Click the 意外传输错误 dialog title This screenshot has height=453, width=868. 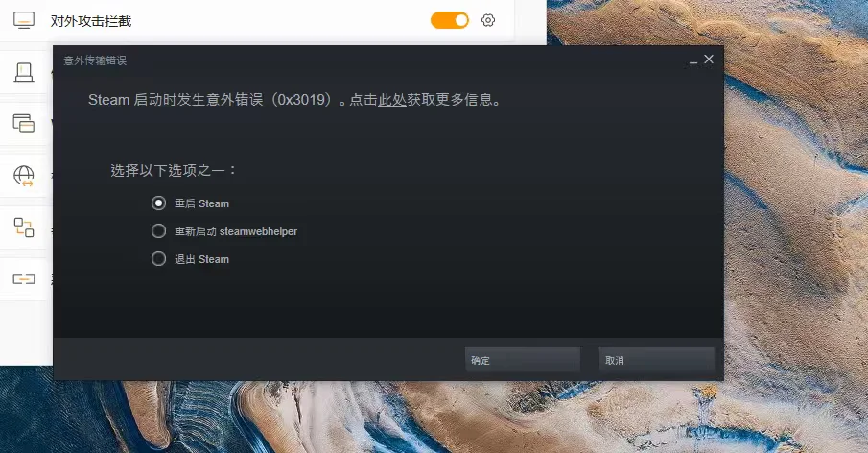95,60
